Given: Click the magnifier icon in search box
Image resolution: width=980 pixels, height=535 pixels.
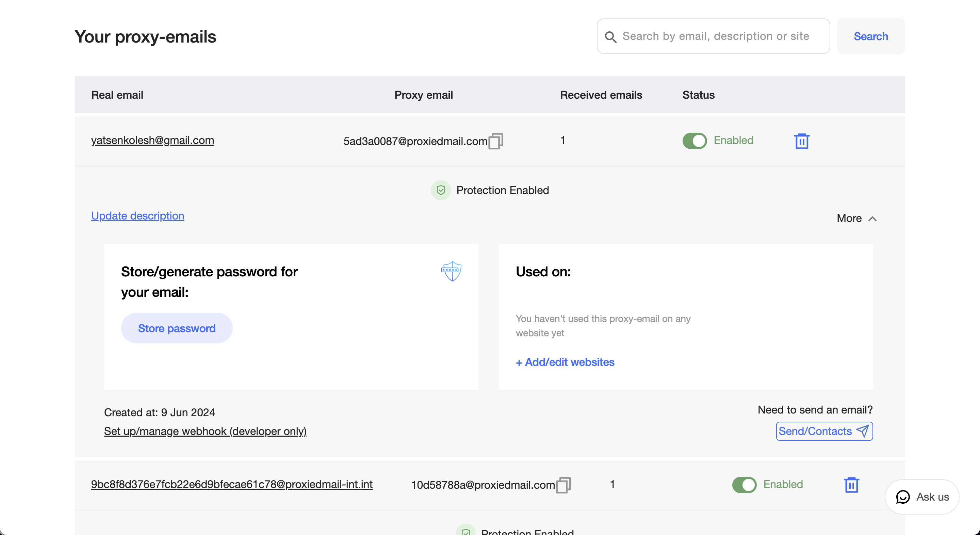Looking at the screenshot, I should (x=610, y=36).
